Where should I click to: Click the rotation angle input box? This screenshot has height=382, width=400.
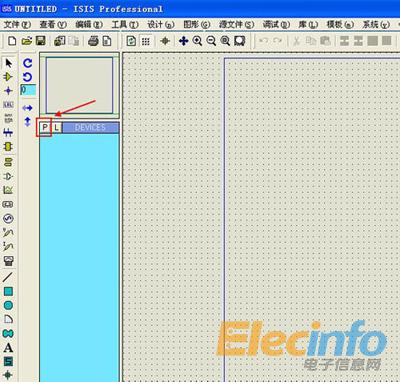click(x=28, y=90)
